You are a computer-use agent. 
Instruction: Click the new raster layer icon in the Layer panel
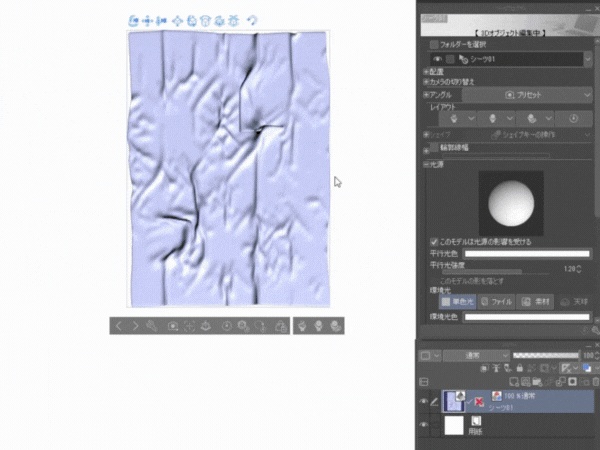(514, 382)
